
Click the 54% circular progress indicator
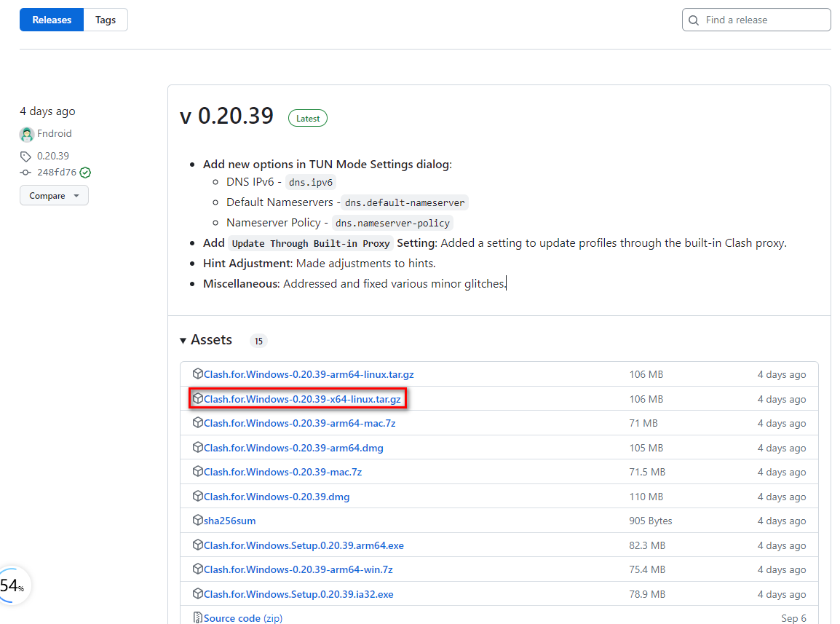[x=13, y=585]
